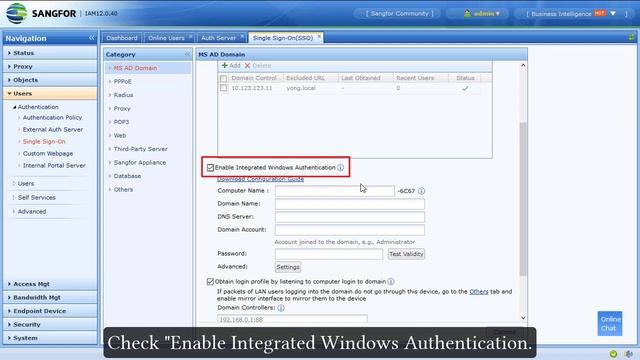Image resolution: width=640 pixels, height=360 pixels.
Task: Click the Sangfor logo icon
Action: (x=17, y=13)
